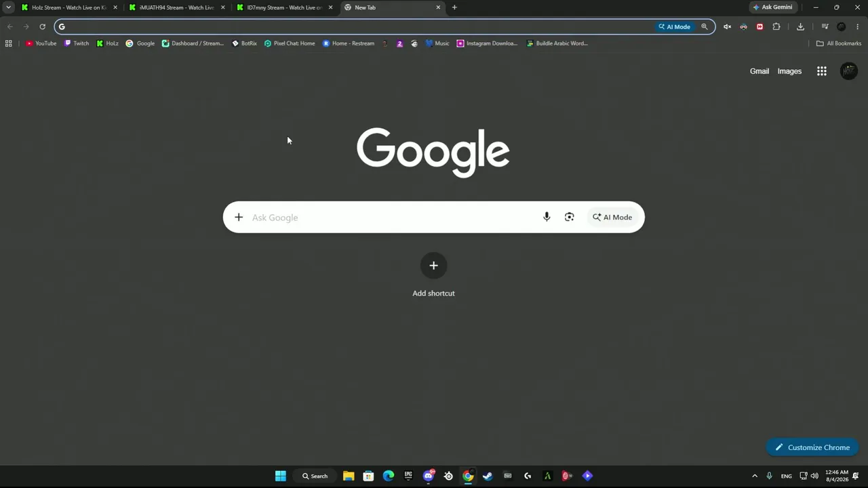The image size is (868, 488).
Task: Open Google Images link
Action: pyautogui.click(x=789, y=71)
